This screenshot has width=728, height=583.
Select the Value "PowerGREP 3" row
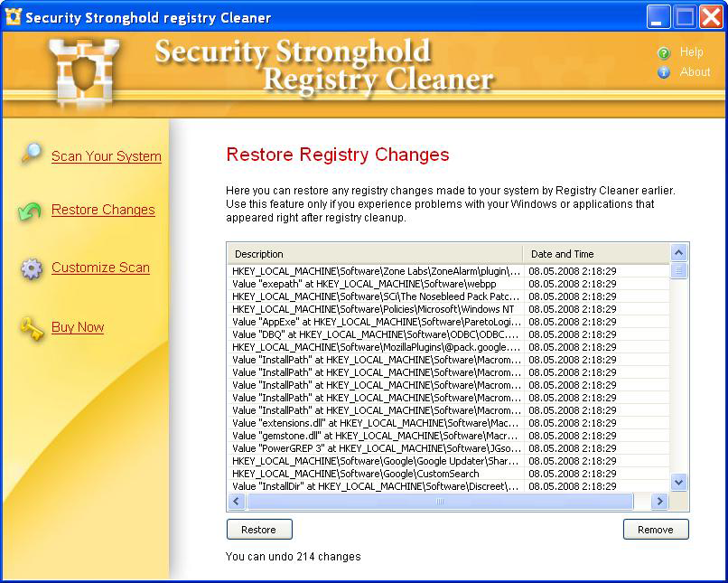pyautogui.click(x=448, y=448)
